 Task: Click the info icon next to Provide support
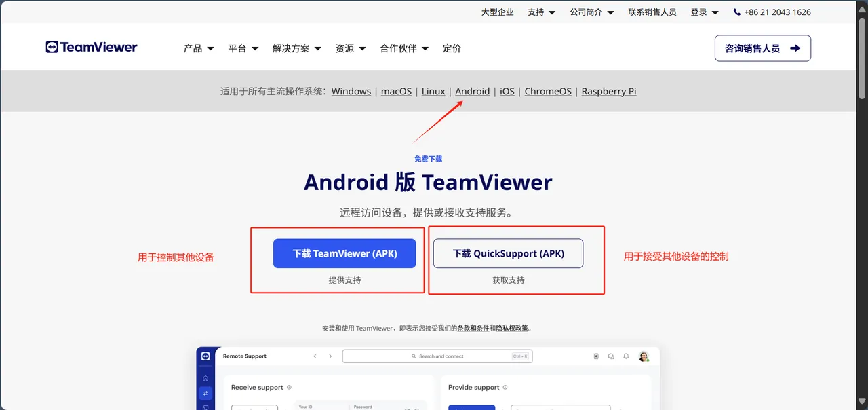point(506,388)
